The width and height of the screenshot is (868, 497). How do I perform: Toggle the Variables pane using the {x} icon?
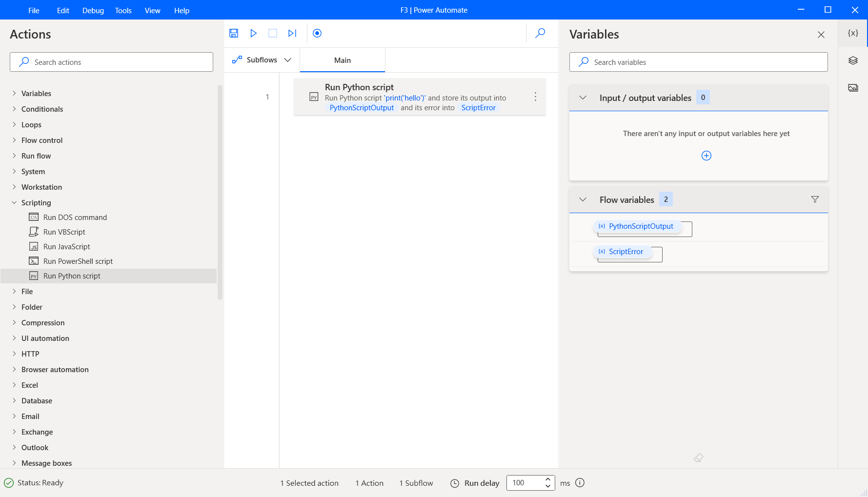point(853,33)
